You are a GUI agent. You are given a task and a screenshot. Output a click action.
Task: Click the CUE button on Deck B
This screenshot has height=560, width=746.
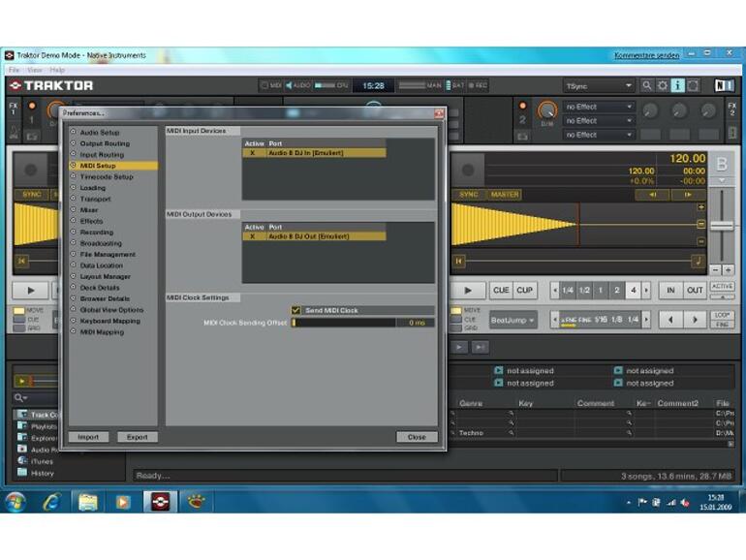[x=501, y=291]
